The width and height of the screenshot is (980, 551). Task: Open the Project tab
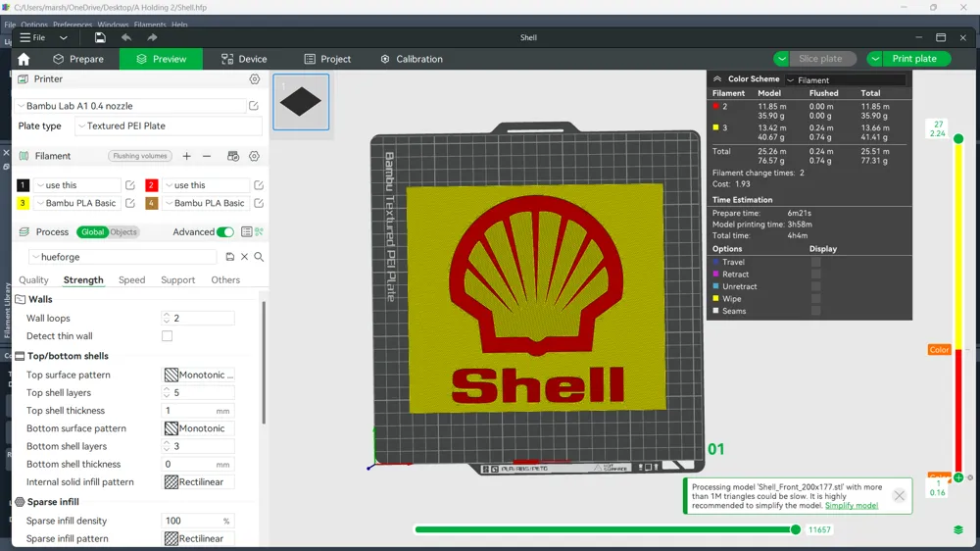coord(327,59)
